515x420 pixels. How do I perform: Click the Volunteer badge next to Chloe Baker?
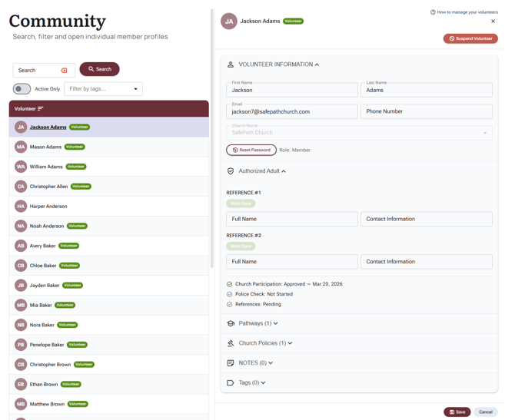[70, 266]
